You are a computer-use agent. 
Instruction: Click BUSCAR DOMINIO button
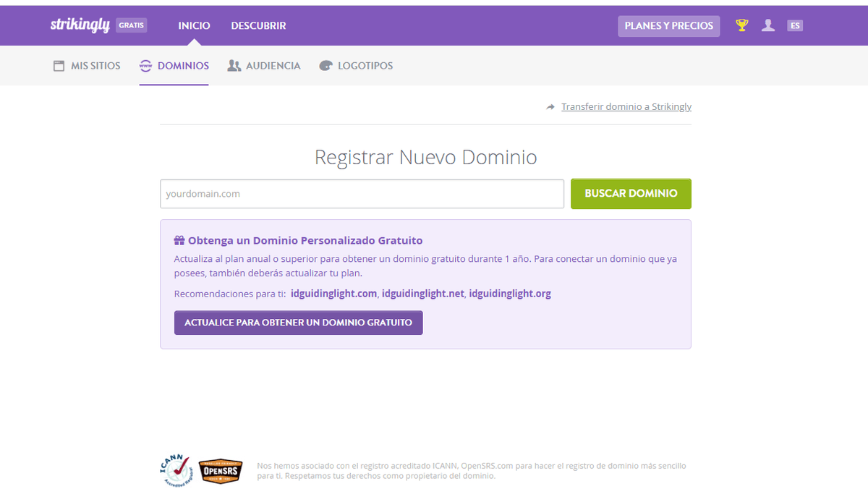point(630,193)
